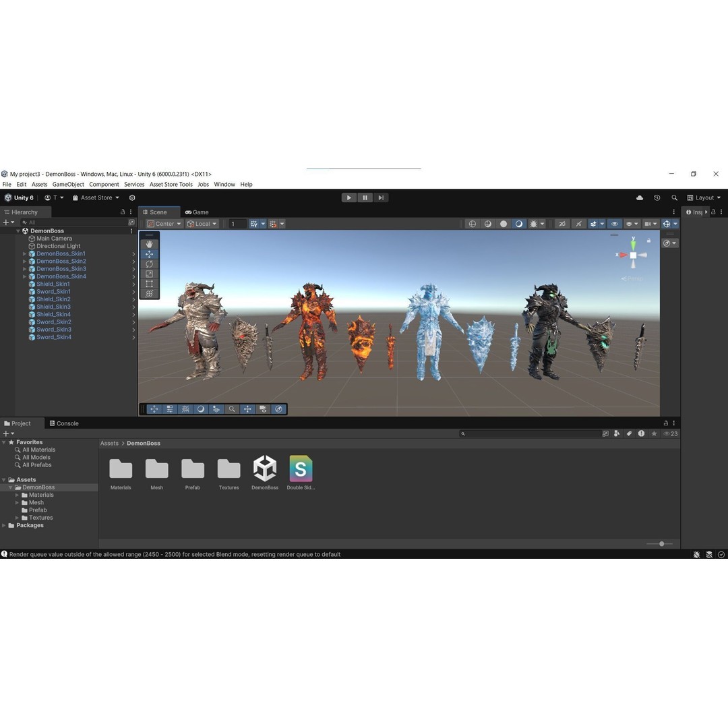Collapse the DemonBoss scene root
This screenshot has height=728, width=728.
point(18,231)
